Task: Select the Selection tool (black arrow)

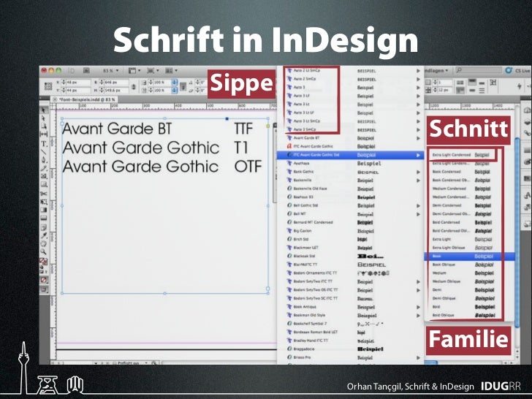Action: tap(44, 110)
